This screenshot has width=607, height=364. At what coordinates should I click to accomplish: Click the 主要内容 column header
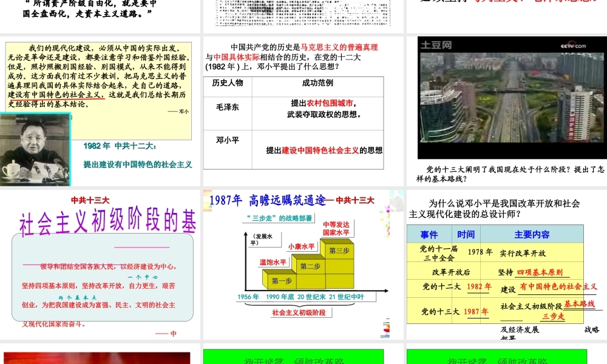[532, 234]
